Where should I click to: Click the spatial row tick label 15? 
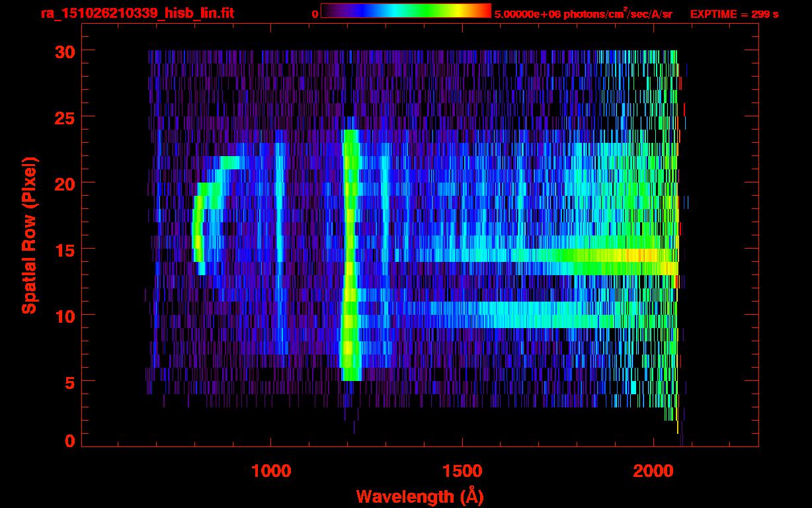[x=64, y=249]
